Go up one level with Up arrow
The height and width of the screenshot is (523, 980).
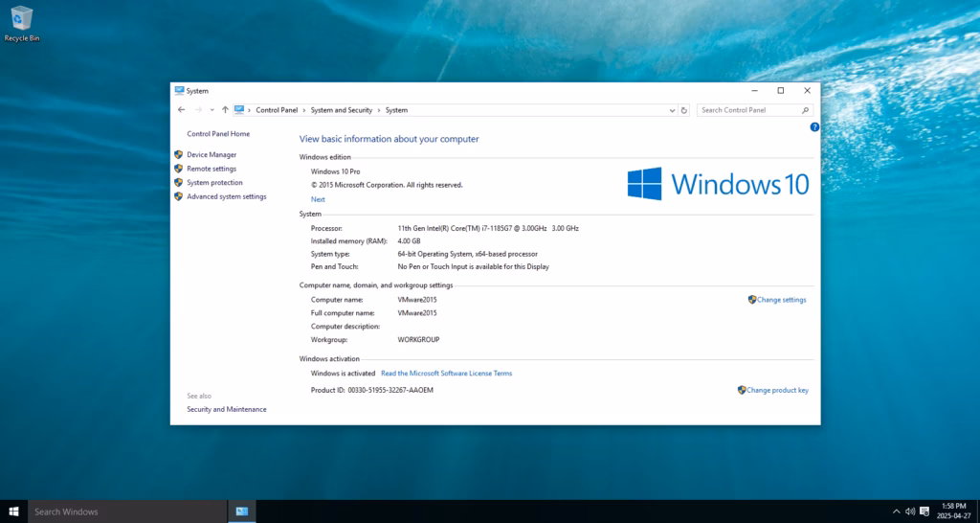[x=225, y=110]
